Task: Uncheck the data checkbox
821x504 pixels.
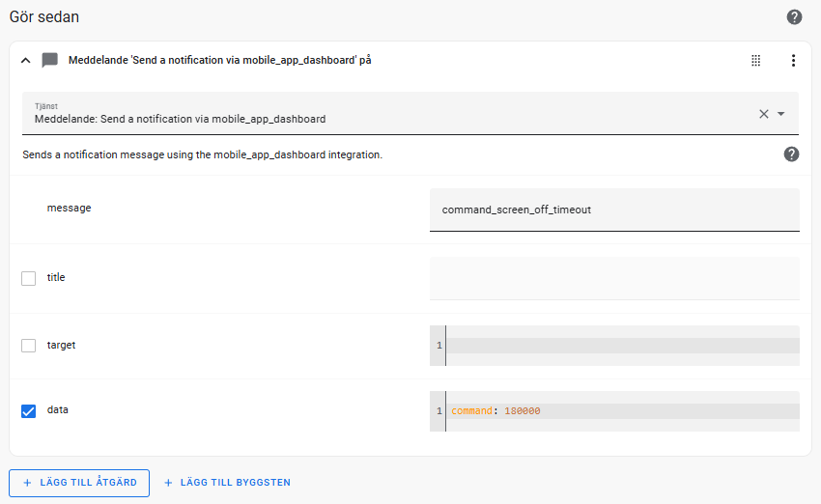Action: (x=28, y=411)
